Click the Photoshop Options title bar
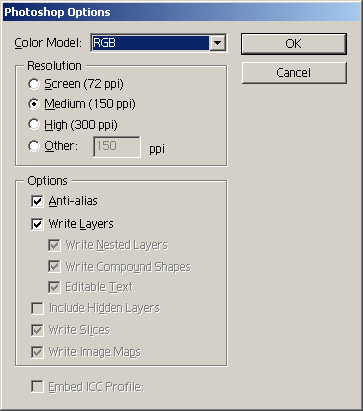Viewport: 363px width, 411px height. tap(181, 12)
